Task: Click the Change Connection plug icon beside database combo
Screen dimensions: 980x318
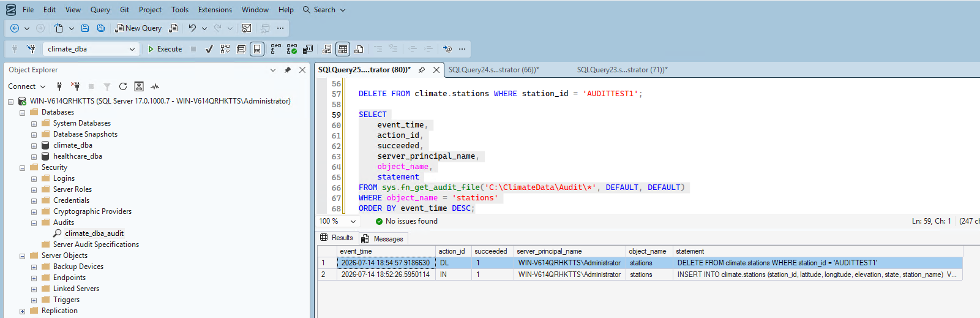Action: [31, 49]
